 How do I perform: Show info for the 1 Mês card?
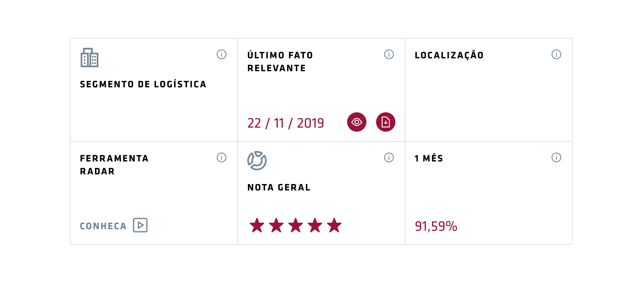(x=556, y=157)
